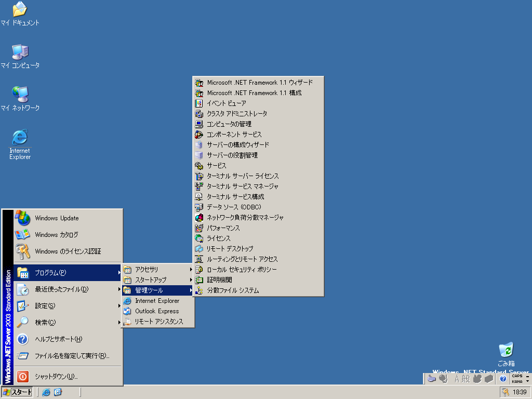Screen dimensions: 532x399
Task: Open パフォーマンス monitor icon
Action: [x=199, y=228]
